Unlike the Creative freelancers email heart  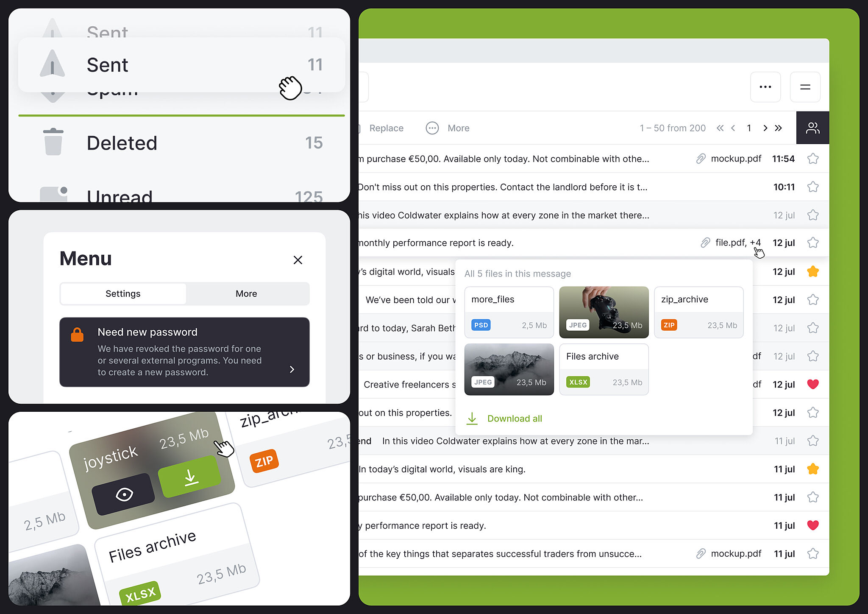pyautogui.click(x=813, y=384)
